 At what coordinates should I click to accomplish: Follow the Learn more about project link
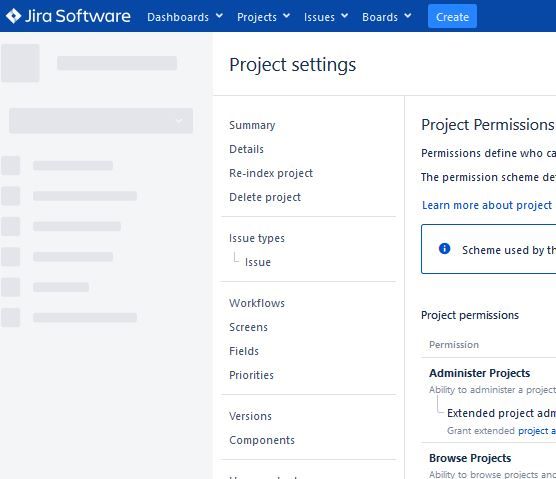[487, 205]
